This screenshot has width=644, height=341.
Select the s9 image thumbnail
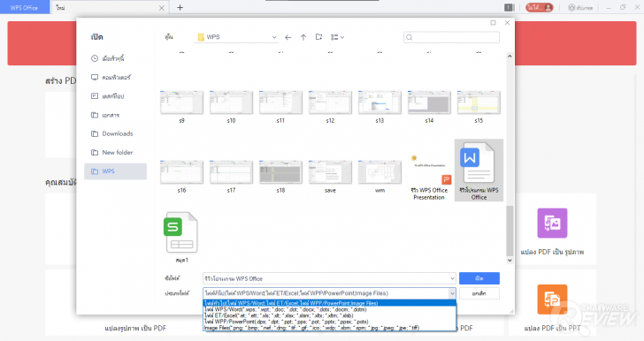[x=181, y=102]
